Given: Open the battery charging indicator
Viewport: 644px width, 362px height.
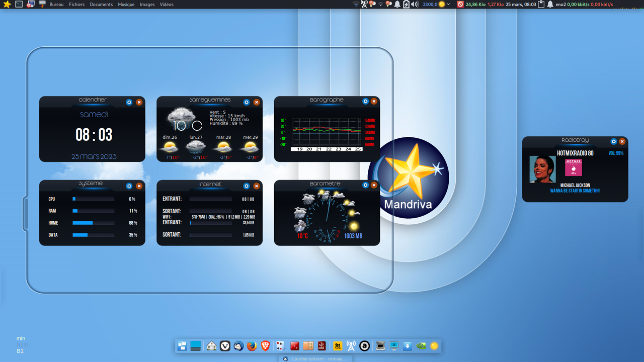Looking at the screenshot, I should (406, 4).
